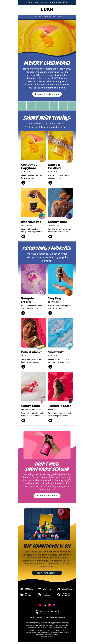Open the Discord social icon
The height and width of the screenshot is (644, 94).
[x=54, y=605]
